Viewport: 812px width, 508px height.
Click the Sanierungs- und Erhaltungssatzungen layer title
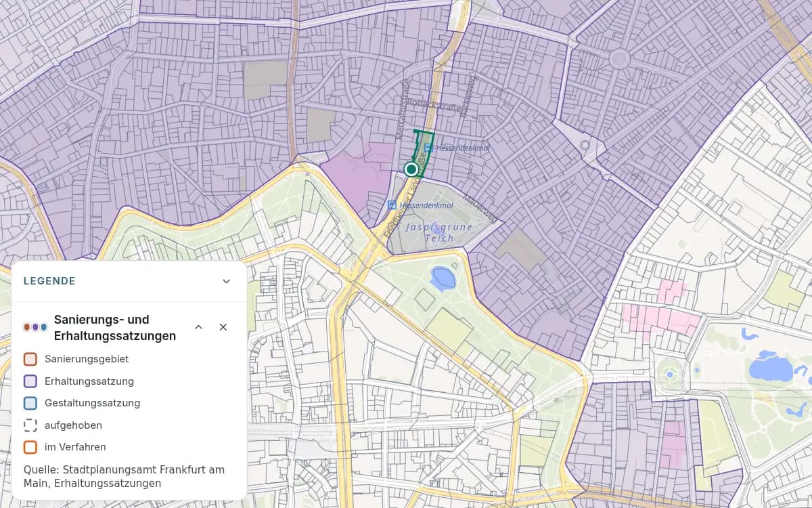[115, 327]
